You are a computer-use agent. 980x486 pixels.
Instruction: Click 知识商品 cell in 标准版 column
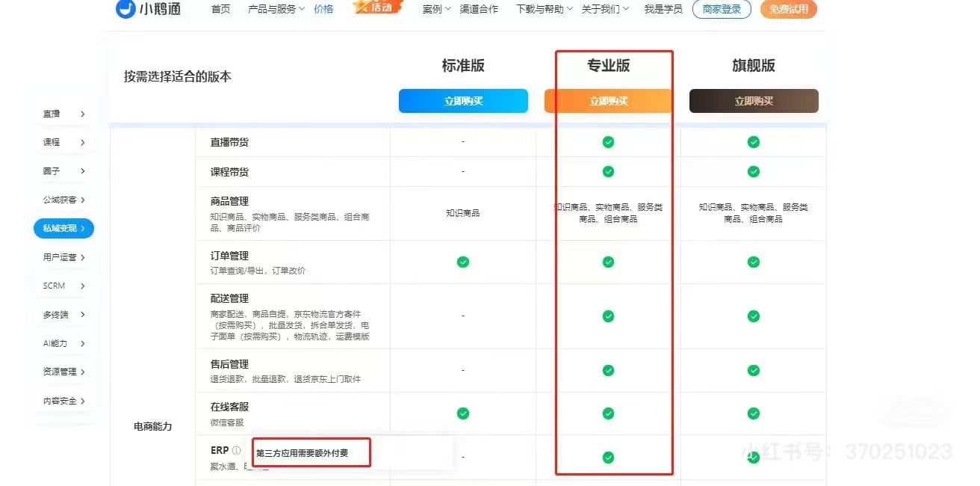click(x=463, y=213)
